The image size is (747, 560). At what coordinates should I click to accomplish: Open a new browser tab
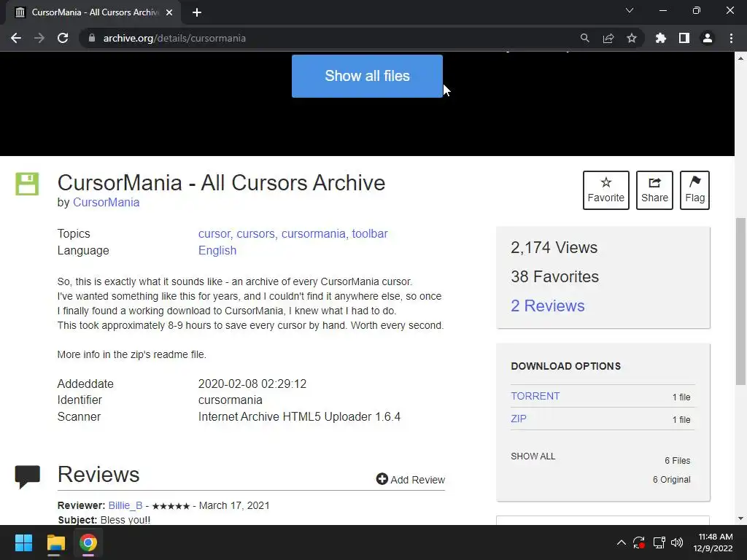click(197, 12)
